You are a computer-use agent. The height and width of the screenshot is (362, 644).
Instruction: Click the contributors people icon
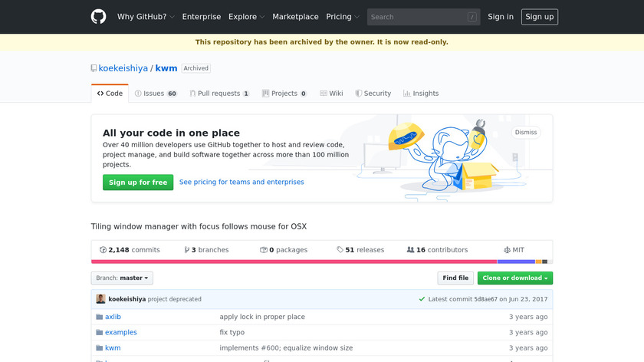tap(410, 249)
